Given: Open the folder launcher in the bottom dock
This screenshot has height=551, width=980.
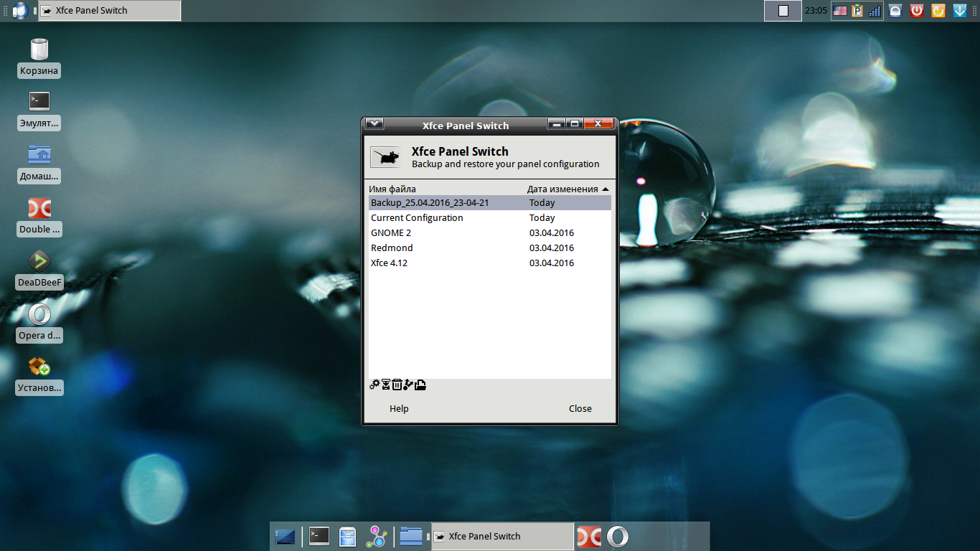Looking at the screenshot, I should point(411,536).
